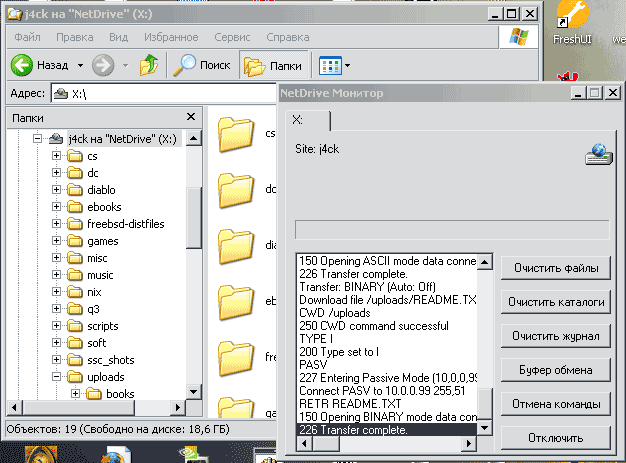Expand the freebsd-distfiles tree node
The height and width of the screenshot is (463, 626).
(x=57, y=224)
